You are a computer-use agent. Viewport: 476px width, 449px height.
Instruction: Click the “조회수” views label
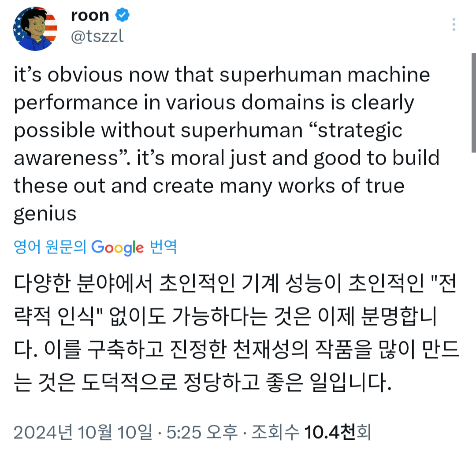point(275,432)
